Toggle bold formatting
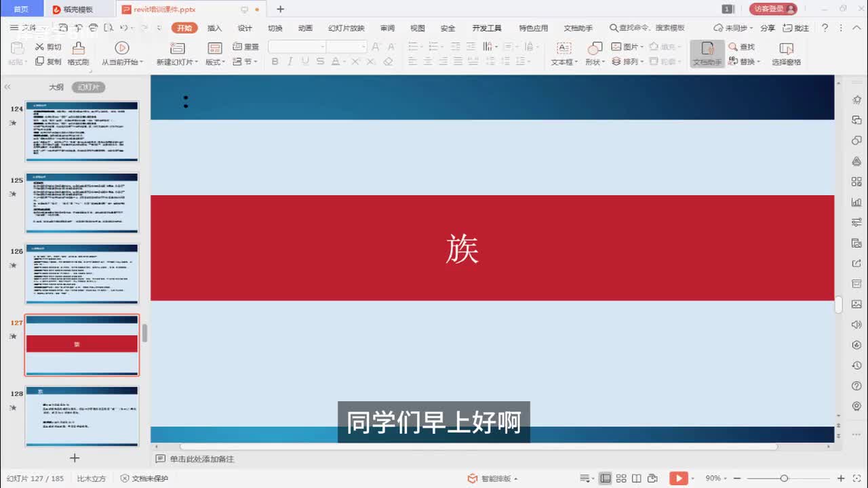The width and height of the screenshot is (868, 488). click(275, 61)
